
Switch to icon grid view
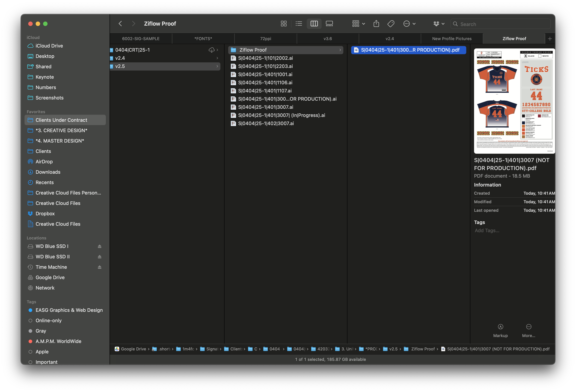[284, 24]
